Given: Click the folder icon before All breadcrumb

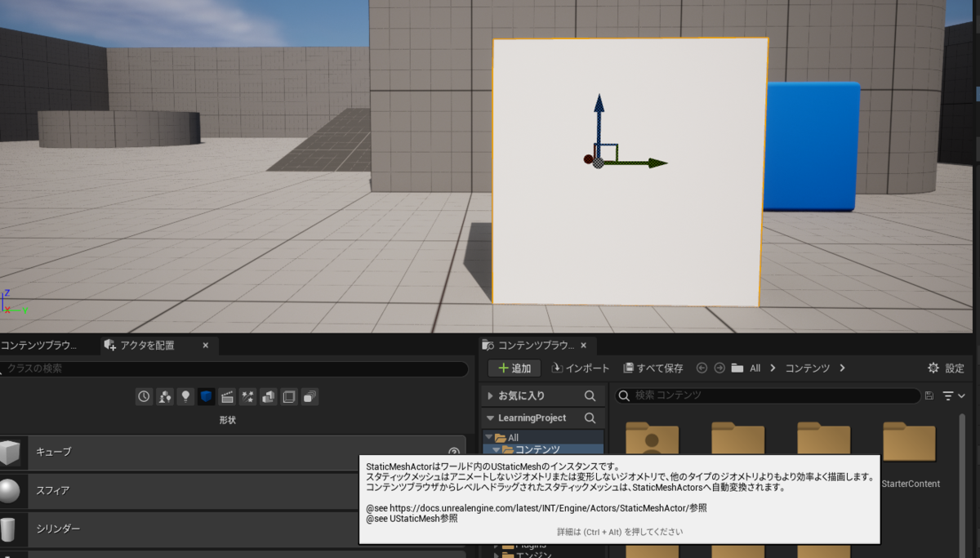Looking at the screenshot, I should point(737,368).
